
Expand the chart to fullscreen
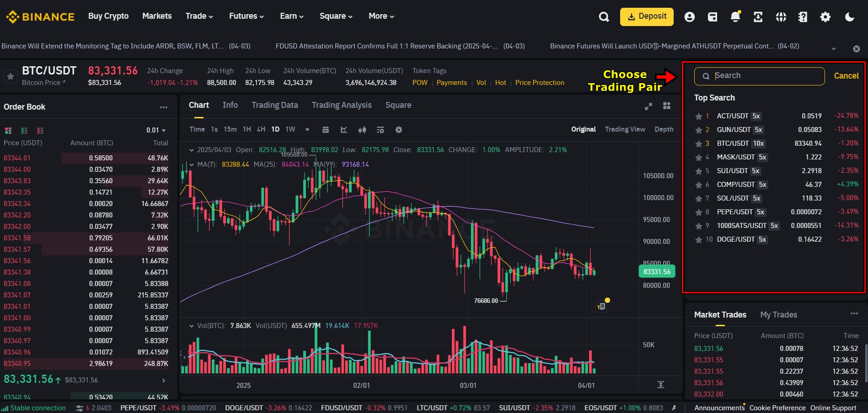pyautogui.click(x=648, y=106)
